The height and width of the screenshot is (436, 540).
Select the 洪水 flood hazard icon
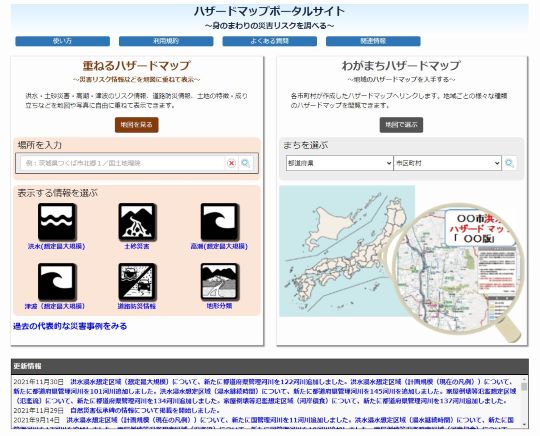(x=57, y=222)
